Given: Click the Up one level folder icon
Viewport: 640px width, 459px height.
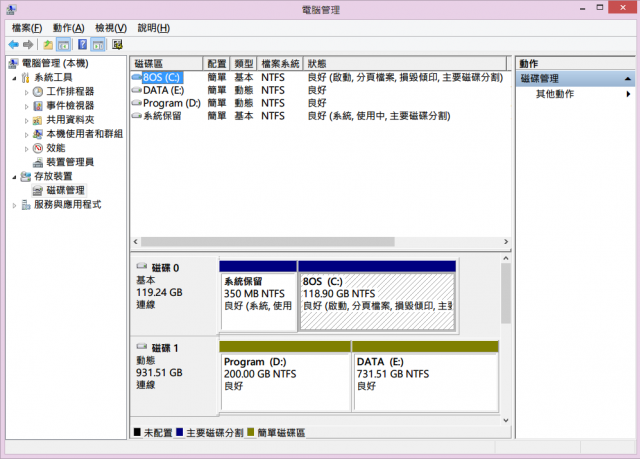Looking at the screenshot, I should (x=48, y=44).
